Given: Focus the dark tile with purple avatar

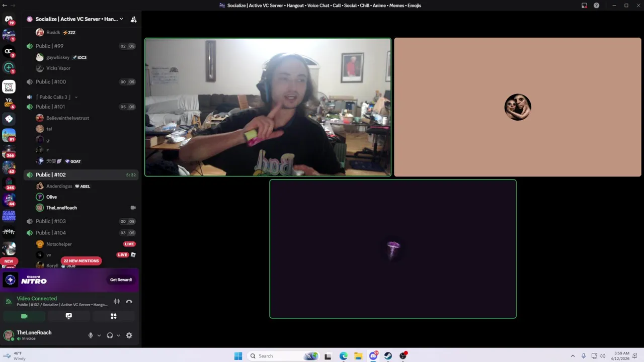Looking at the screenshot, I should point(393,249).
